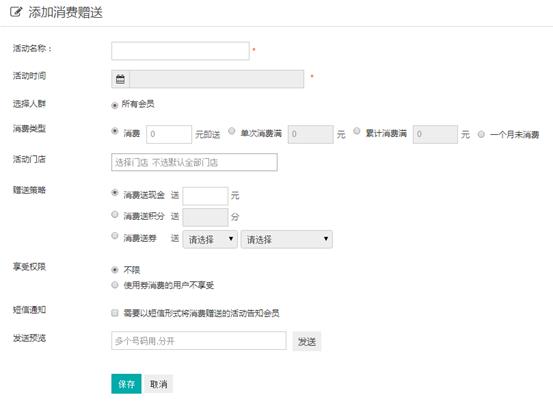This screenshot has width=553, height=406.
Task: Focus the 消费送现金 amount input
Action: point(205,196)
